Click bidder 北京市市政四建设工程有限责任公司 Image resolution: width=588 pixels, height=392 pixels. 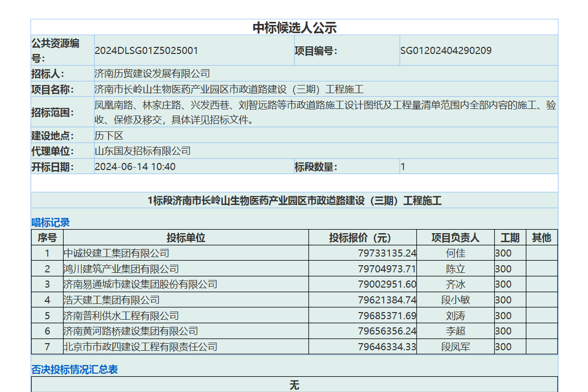[141, 347]
